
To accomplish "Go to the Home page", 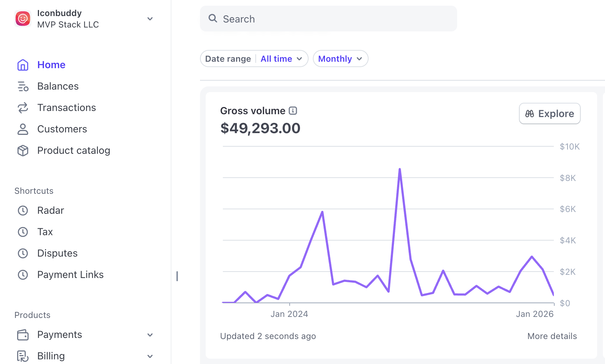I will (x=51, y=65).
